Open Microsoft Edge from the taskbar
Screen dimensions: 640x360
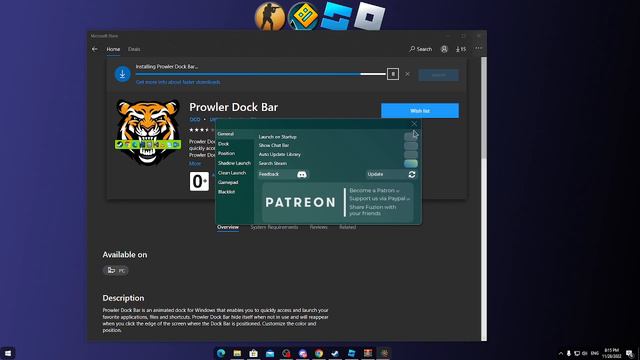point(221,353)
